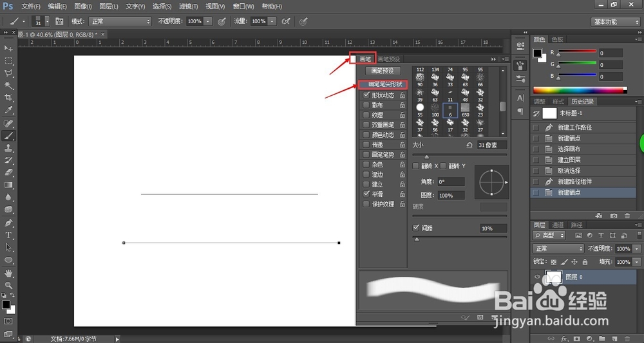Open the 模式 blend mode dropdown
This screenshot has height=343, width=644.
120,21
